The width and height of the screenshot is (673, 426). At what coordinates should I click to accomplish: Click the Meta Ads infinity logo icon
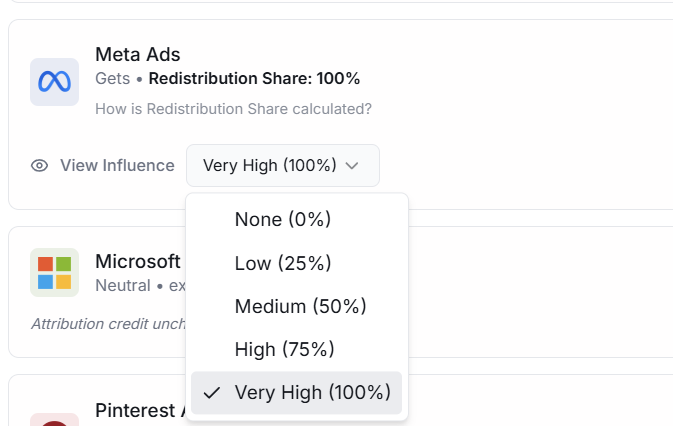pyautogui.click(x=55, y=82)
